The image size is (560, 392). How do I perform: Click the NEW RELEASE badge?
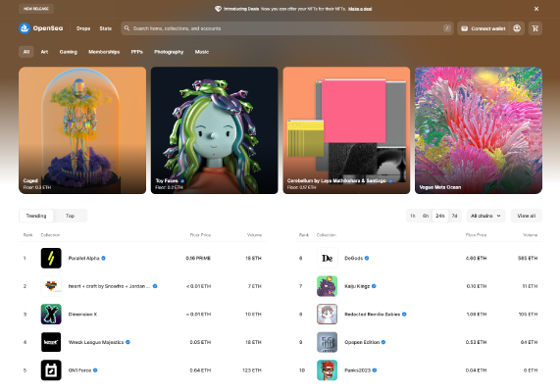(x=36, y=9)
